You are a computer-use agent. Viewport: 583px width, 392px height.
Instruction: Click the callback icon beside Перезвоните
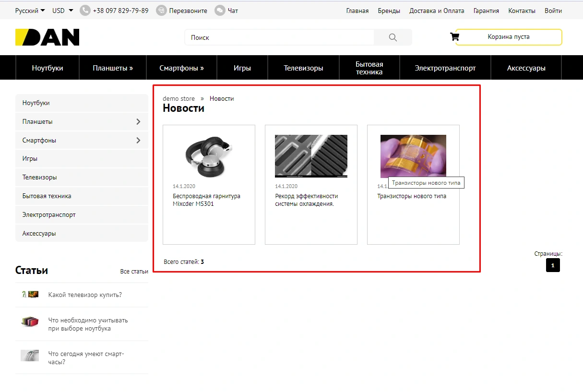coord(161,11)
